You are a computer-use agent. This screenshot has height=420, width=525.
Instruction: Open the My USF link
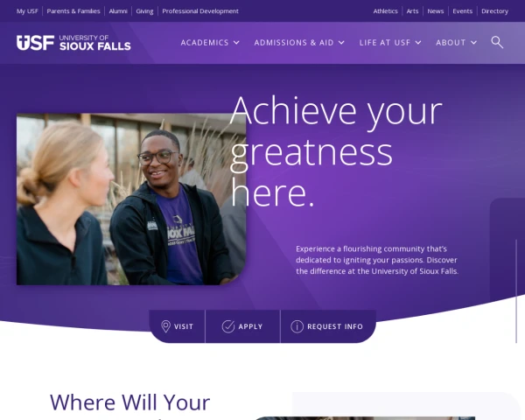[27, 11]
